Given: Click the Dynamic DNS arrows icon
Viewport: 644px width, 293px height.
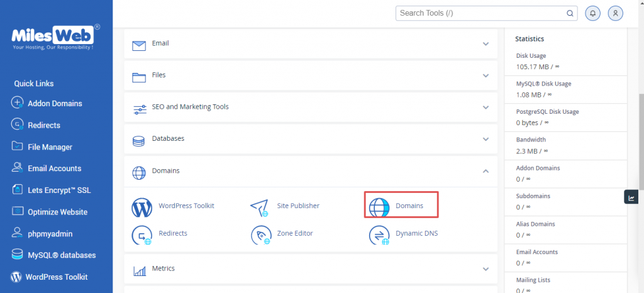Looking at the screenshot, I should click(379, 235).
